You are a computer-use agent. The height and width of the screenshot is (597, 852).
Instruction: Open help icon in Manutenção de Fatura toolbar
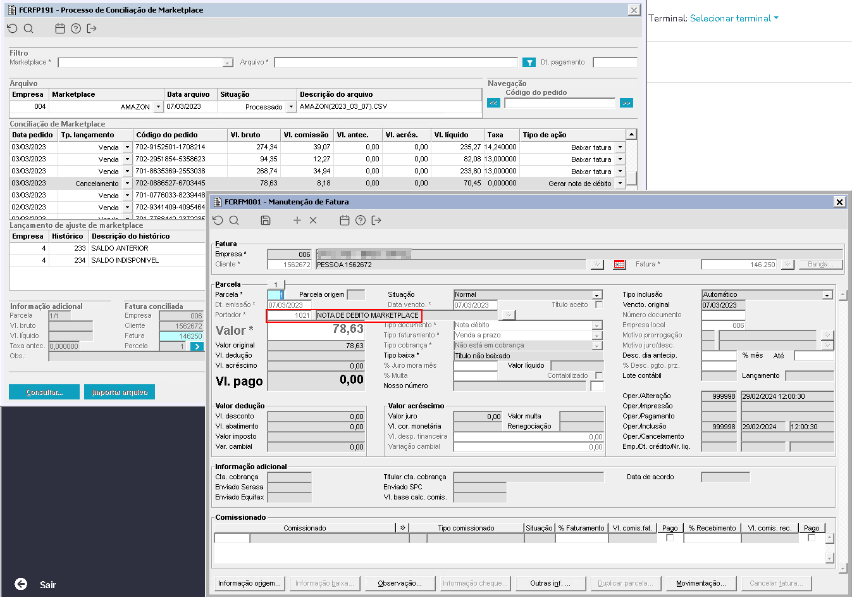(x=360, y=220)
